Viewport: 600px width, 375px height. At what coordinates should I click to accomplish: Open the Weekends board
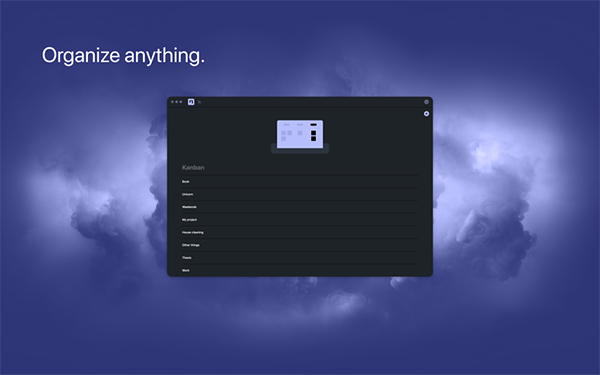300,207
